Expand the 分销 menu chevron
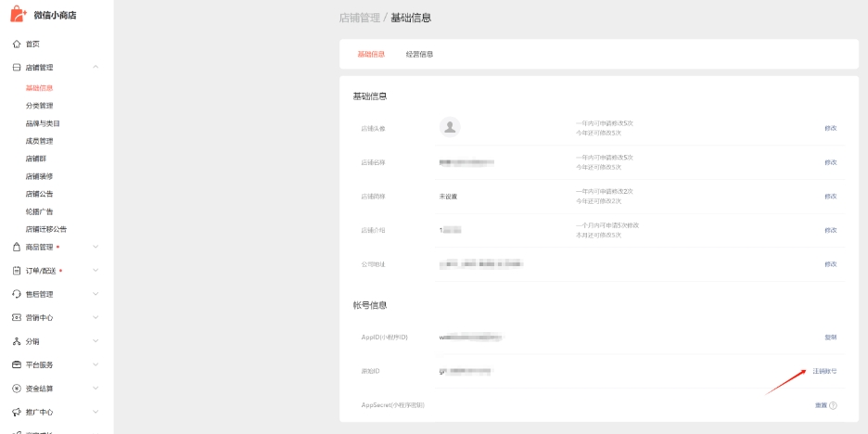This screenshot has height=434, width=868. tap(96, 341)
